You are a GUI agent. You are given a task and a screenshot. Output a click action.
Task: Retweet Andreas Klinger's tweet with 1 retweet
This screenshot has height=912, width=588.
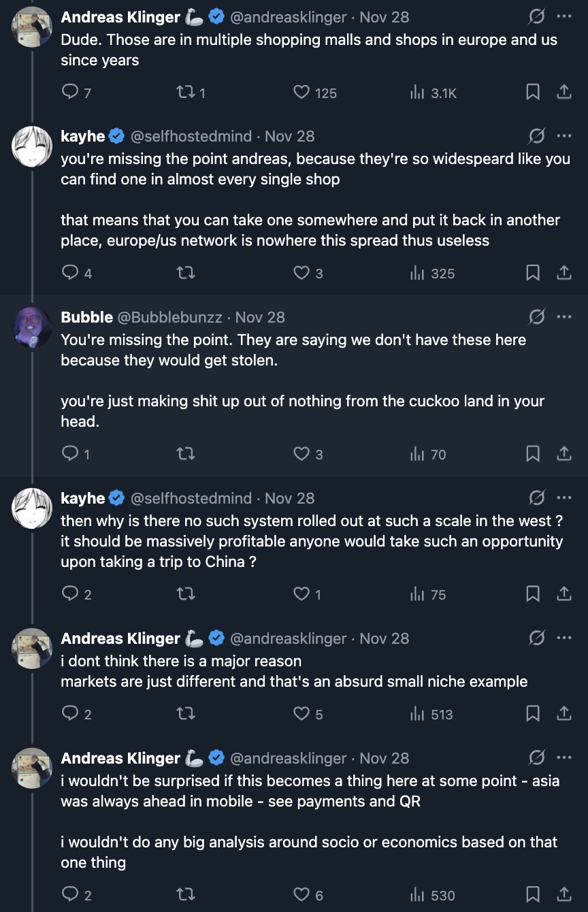pos(191,93)
